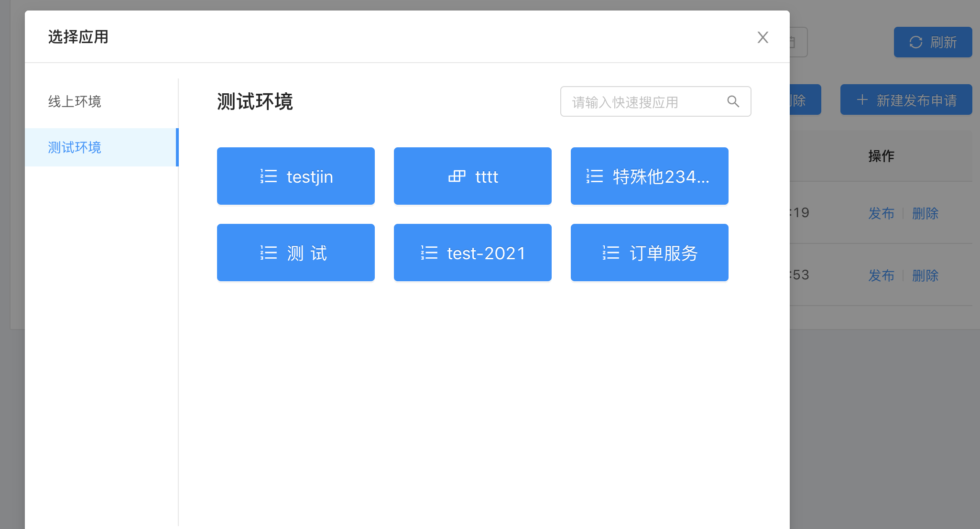
Task: Click the list icon on testjin card
Action: coord(269,176)
